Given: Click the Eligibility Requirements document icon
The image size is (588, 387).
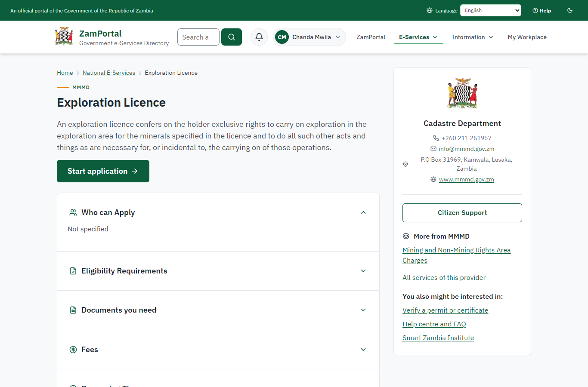Looking at the screenshot, I should click(73, 271).
